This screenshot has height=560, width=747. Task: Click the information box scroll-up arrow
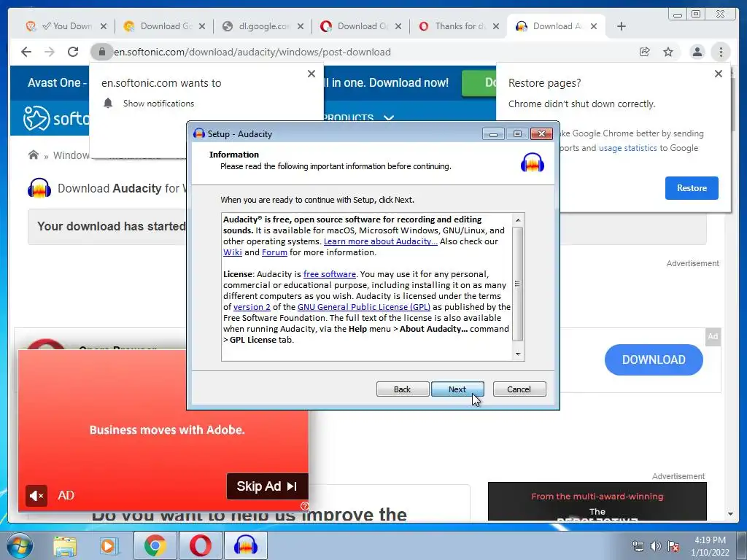(518, 220)
